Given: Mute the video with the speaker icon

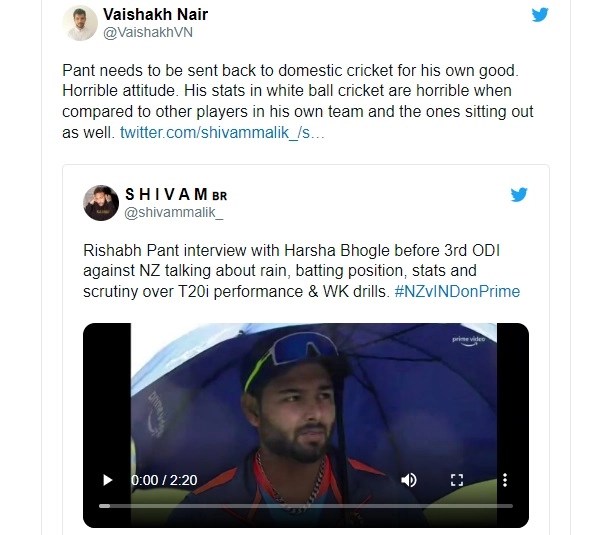Looking at the screenshot, I should pyautogui.click(x=409, y=480).
